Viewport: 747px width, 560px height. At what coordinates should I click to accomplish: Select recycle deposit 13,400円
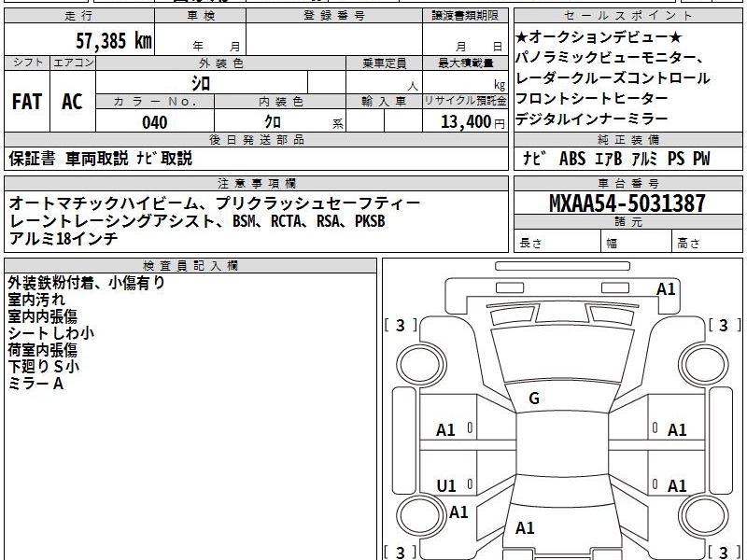[472, 122]
